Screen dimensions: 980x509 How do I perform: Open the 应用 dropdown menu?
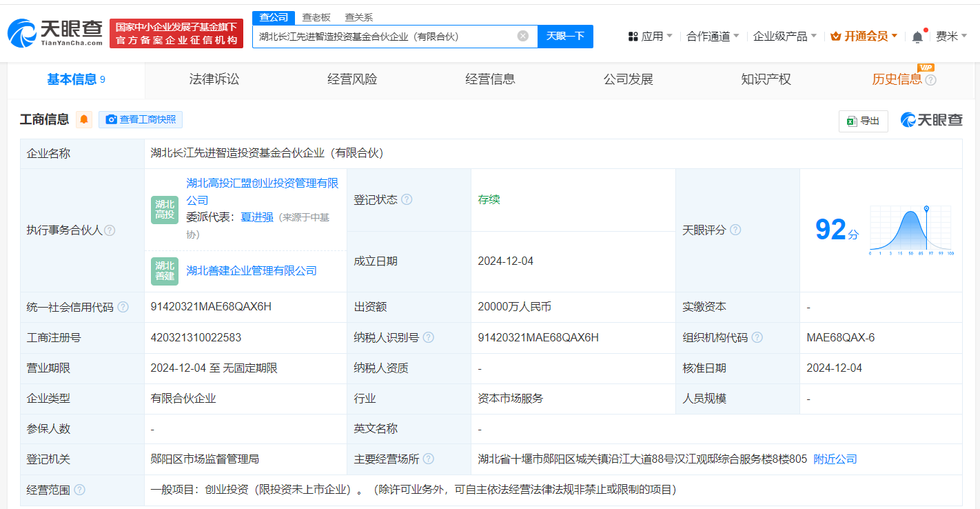point(651,36)
